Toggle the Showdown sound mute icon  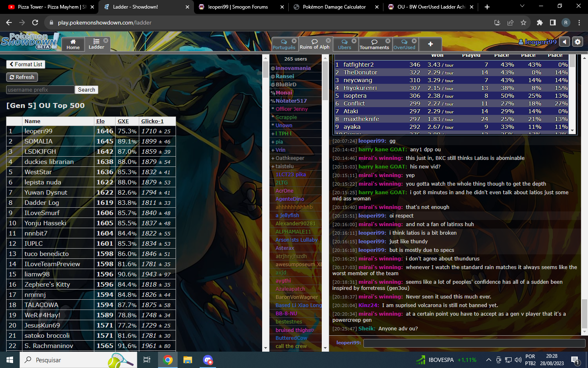pos(565,42)
